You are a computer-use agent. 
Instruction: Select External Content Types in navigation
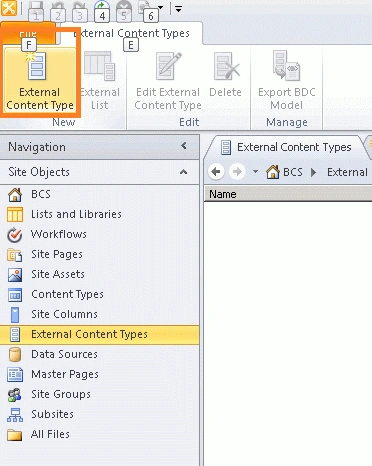100,334
